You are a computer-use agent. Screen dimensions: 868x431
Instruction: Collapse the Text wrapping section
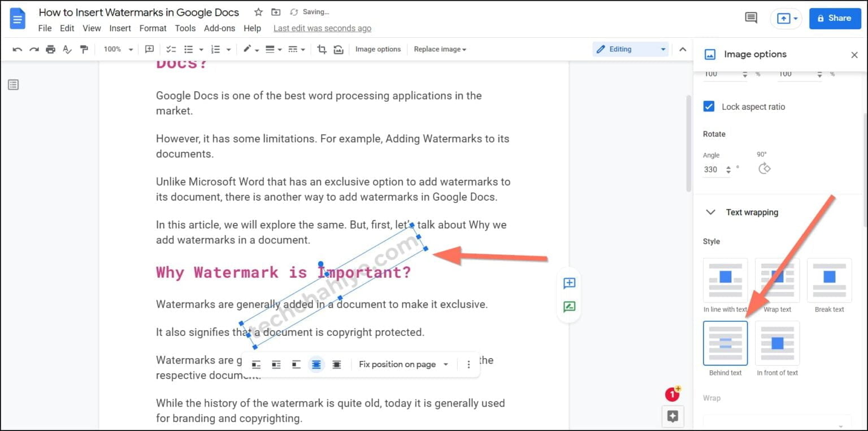tap(711, 212)
